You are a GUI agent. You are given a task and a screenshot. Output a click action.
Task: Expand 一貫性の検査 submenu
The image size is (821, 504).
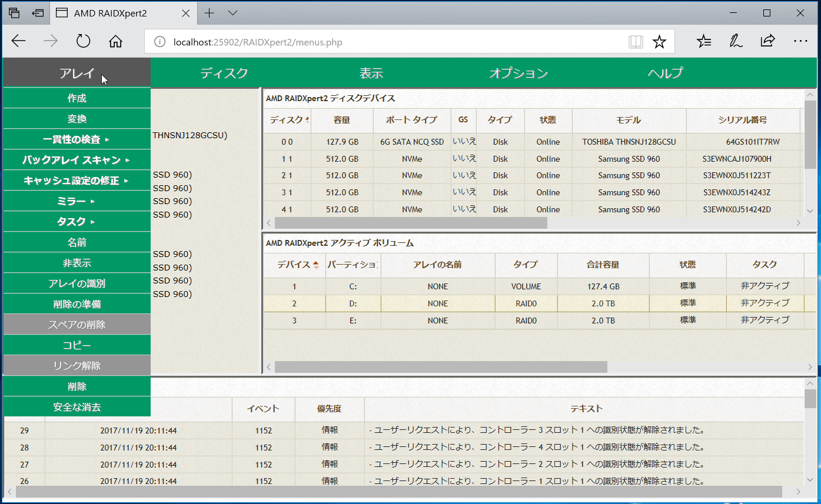click(77, 139)
